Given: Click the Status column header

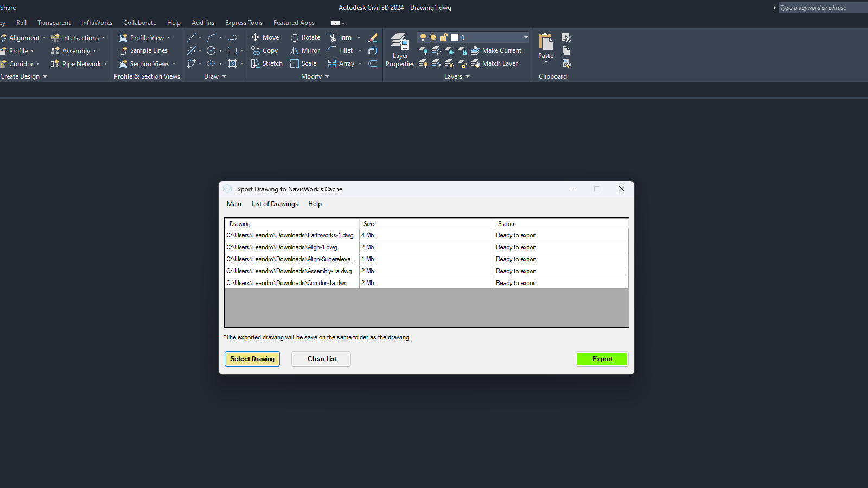Looking at the screenshot, I should [561, 224].
